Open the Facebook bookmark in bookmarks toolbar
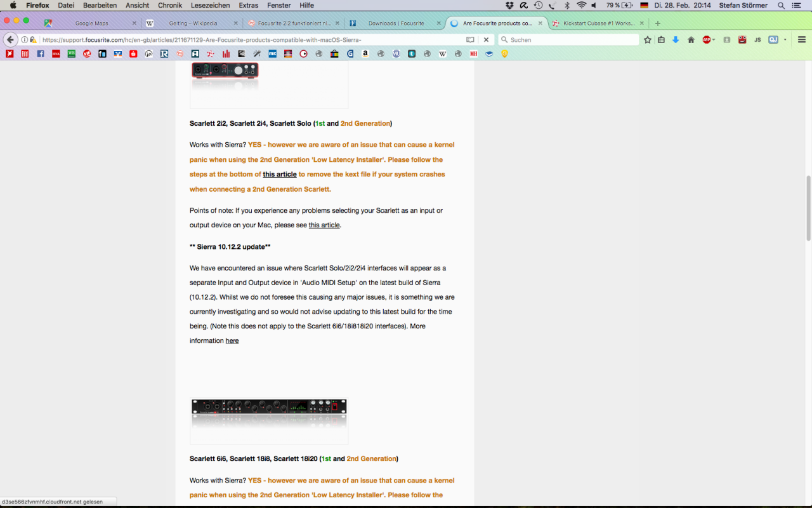This screenshot has width=812, height=508. coord(41,54)
